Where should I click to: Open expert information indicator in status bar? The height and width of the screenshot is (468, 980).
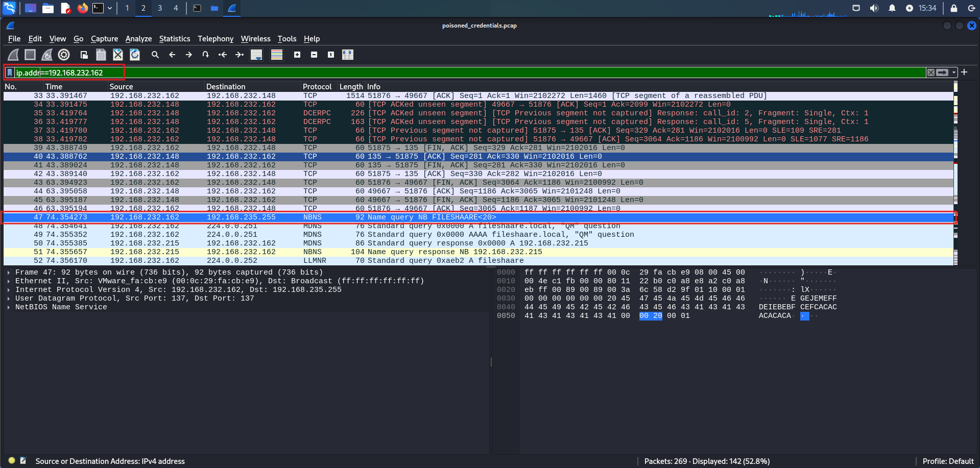coord(12,460)
